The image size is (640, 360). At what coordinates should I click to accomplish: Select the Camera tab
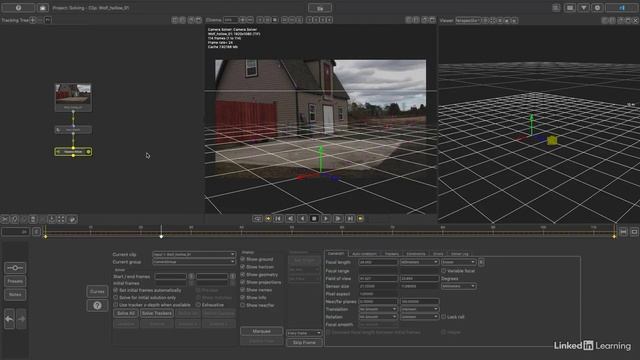click(x=336, y=253)
